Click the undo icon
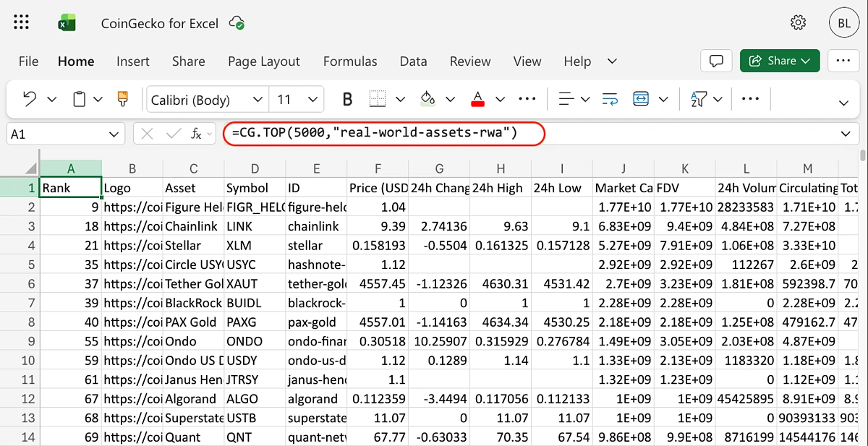Screen dimensions: 868x446 30,99
